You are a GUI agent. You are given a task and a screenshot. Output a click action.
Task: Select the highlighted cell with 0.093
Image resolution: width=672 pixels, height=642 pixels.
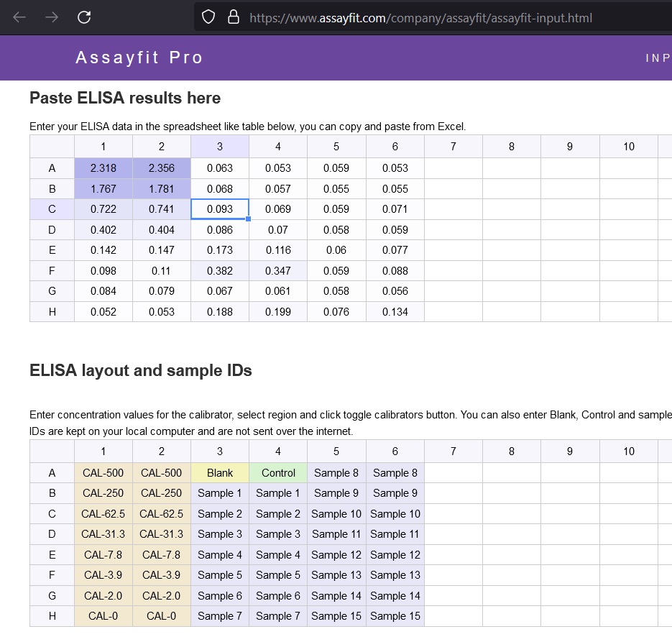219,208
